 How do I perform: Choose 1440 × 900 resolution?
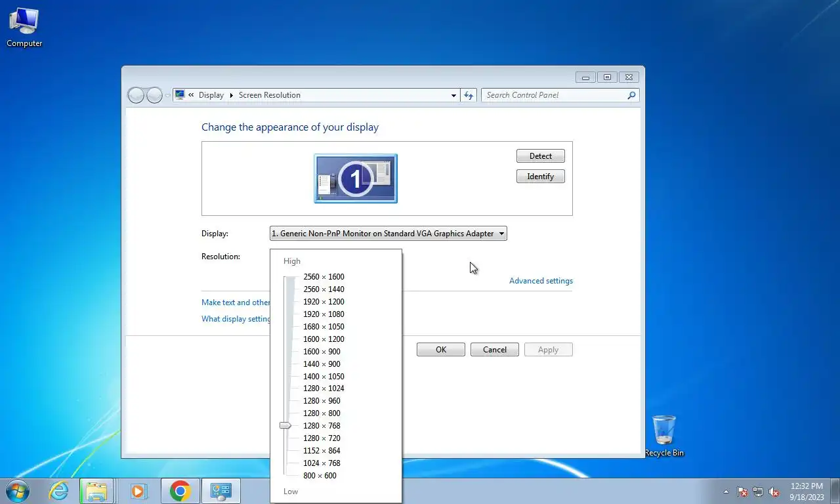point(322,364)
